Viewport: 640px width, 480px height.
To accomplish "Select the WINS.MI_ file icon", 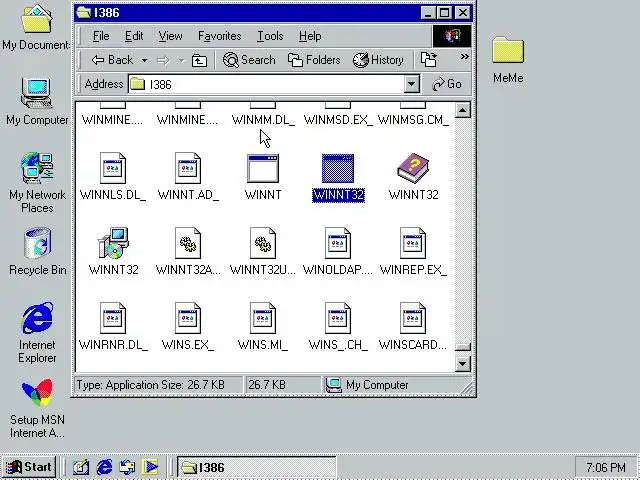I will [x=263, y=318].
